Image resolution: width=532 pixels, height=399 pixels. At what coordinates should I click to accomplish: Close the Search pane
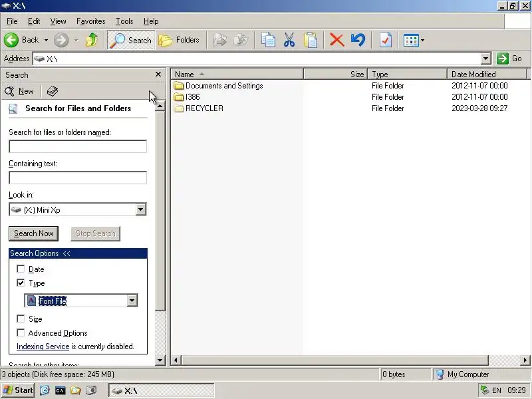click(158, 74)
